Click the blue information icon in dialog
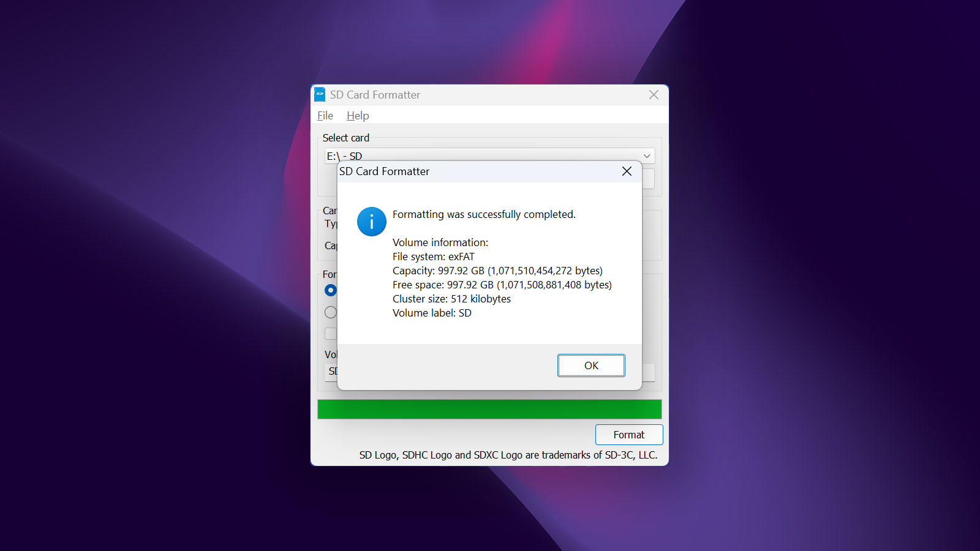The image size is (980, 551). click(372, 222)
